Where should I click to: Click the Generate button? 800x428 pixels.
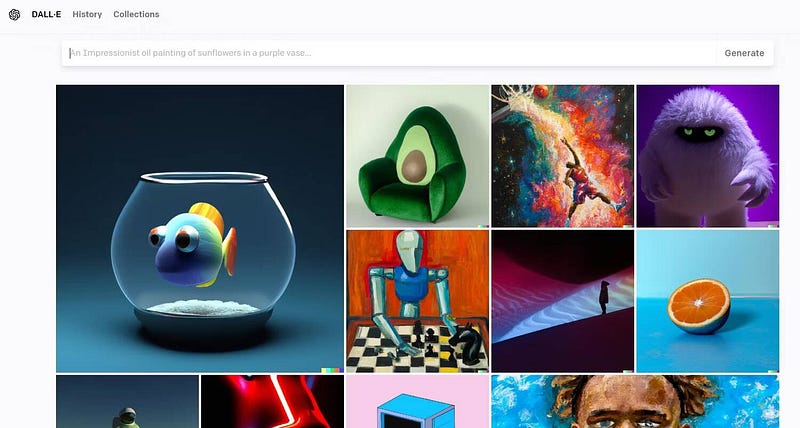click(x=744, y=53)
